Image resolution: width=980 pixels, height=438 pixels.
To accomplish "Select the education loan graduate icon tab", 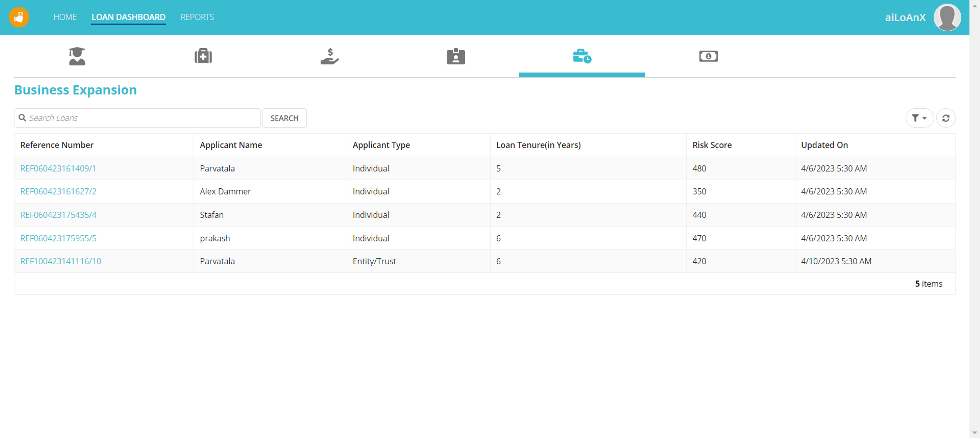I will coord(77,56).
